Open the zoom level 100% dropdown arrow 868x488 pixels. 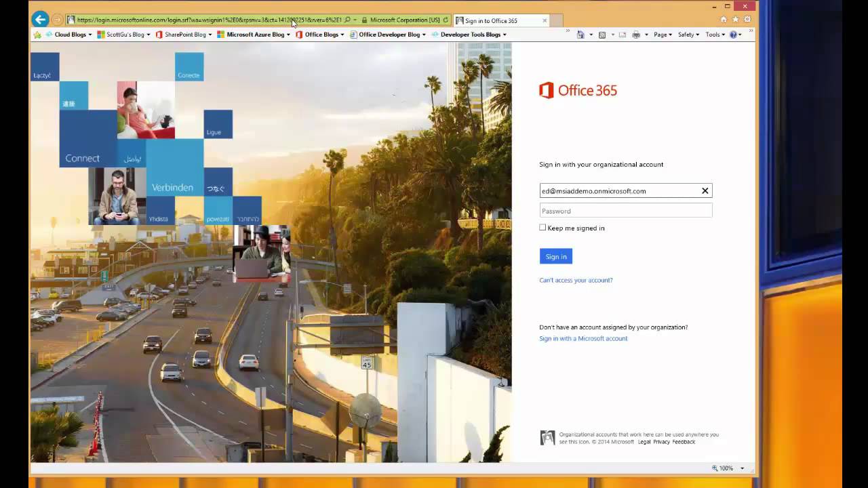tap(743, 468)
